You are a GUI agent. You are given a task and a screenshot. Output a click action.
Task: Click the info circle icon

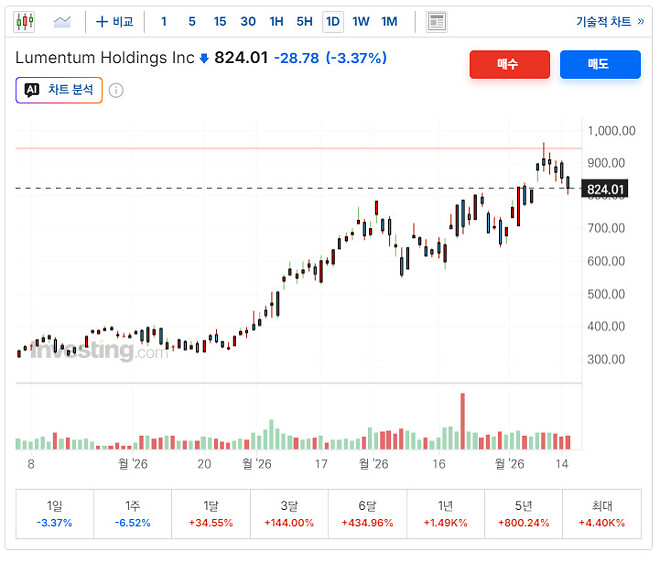[x=116, y=90]
